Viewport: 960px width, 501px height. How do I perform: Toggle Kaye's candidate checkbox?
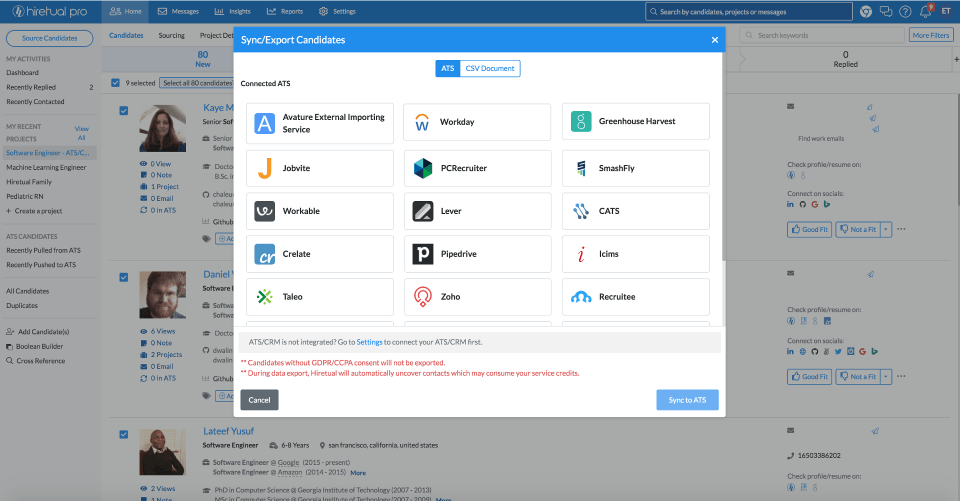[x=124, y=111]
